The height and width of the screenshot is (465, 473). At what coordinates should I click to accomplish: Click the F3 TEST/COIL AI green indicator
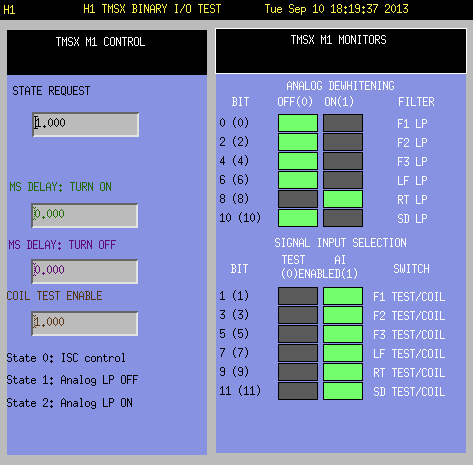coord(343,334)
